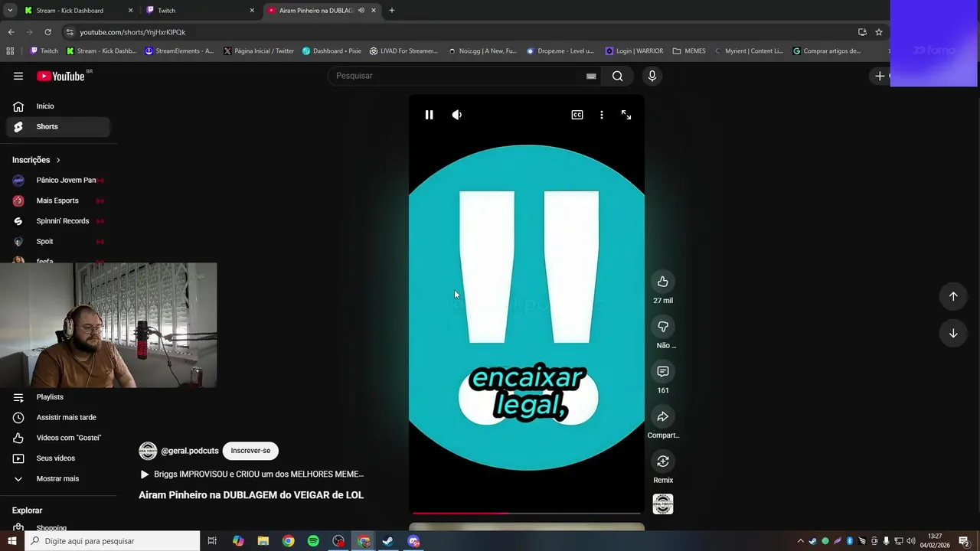The width and height of the screenshot is (980, 551).
Task: Go to previous Short with up arrow
Action: (953, 296)
